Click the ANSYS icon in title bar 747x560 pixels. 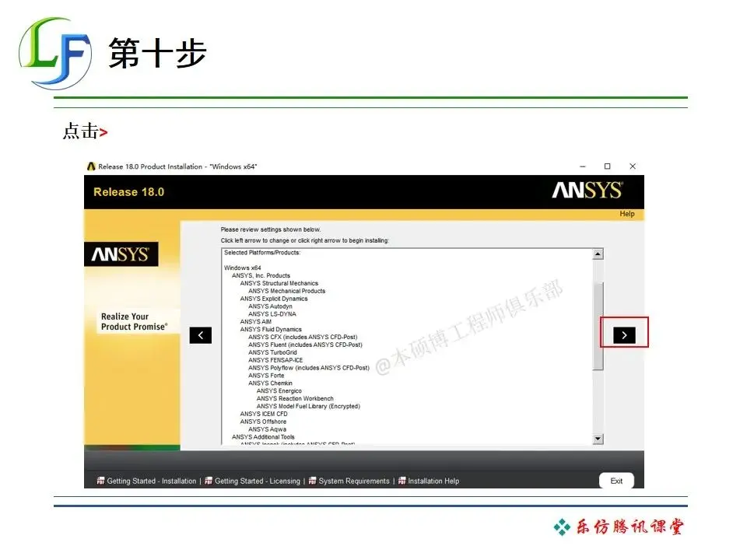(x=91, y=166)
